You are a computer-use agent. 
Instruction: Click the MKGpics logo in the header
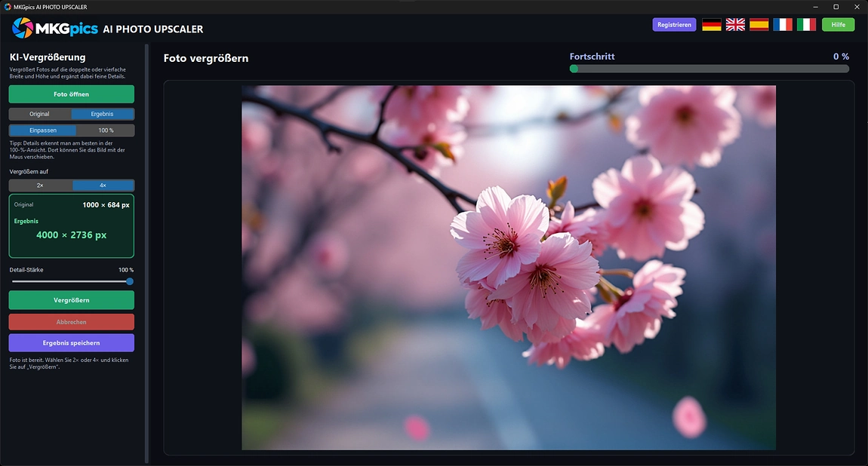click(x=55, y=28)
